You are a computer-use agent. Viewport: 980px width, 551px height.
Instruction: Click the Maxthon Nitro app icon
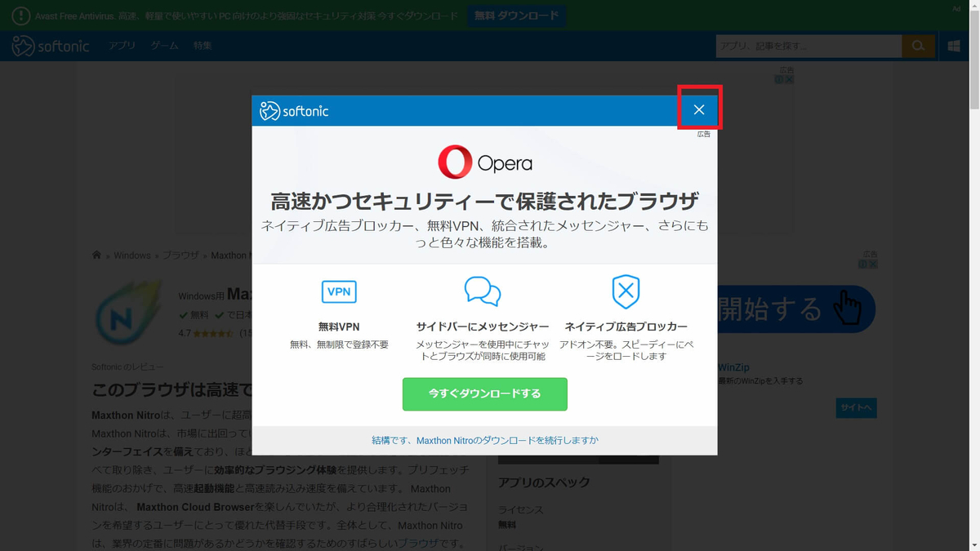tap(131, 313)
